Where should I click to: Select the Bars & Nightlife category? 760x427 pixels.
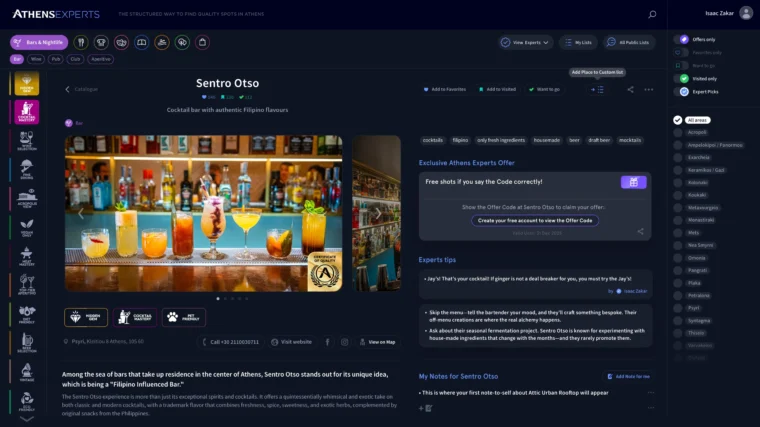pyautogui.click(x=39, y=43)
